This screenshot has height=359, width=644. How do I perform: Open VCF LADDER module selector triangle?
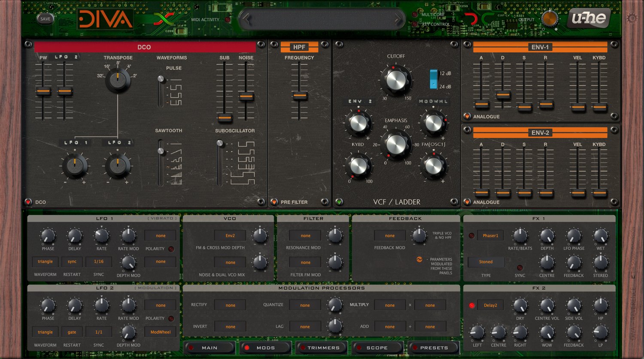[339, 202]
